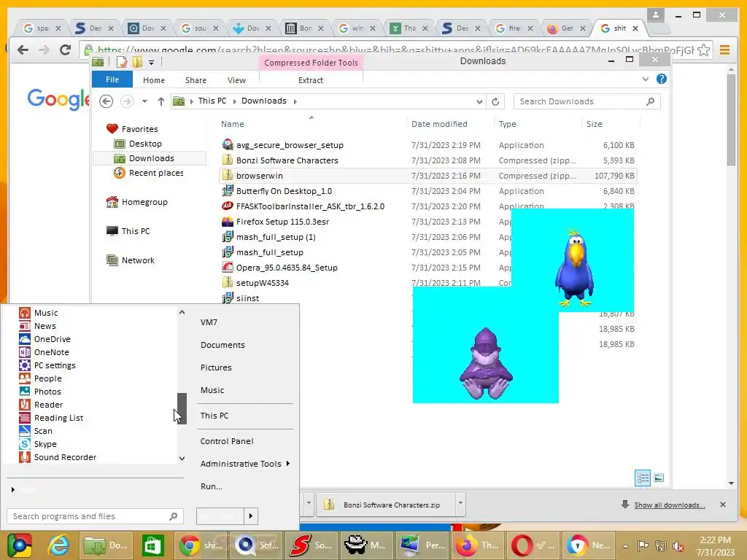Switch to the Firefox taskbar button

click(x=478, y=545)
